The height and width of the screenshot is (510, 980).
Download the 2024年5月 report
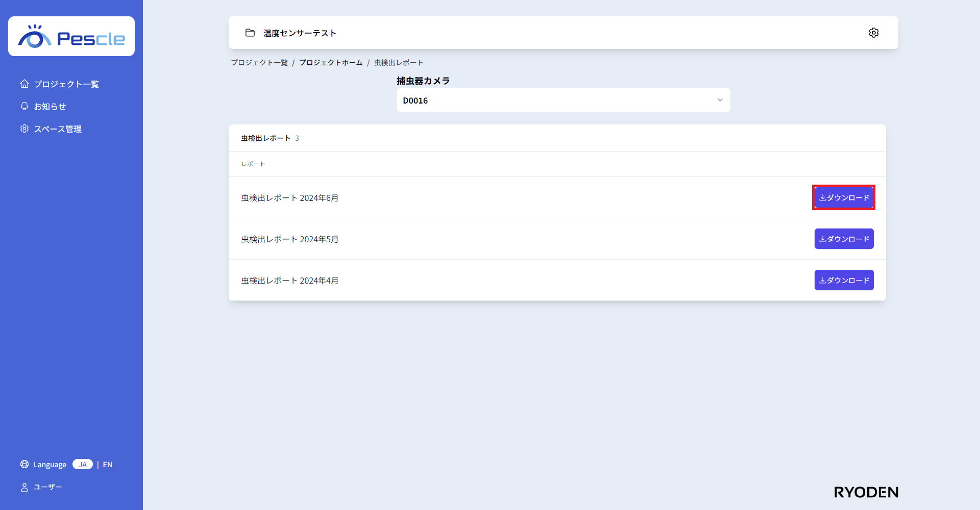[844, 239]
